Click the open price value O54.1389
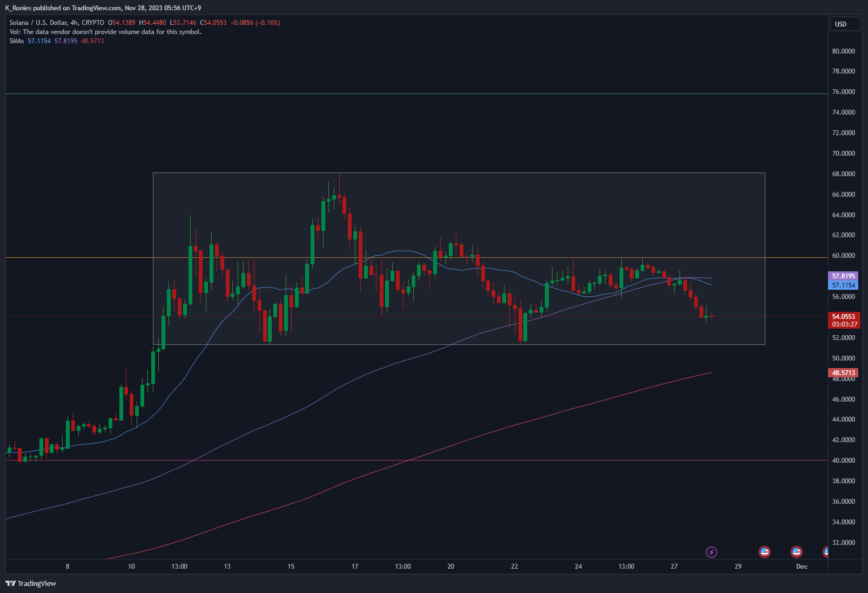The height and width of the screenshot is (593, 868). point(122,23)
